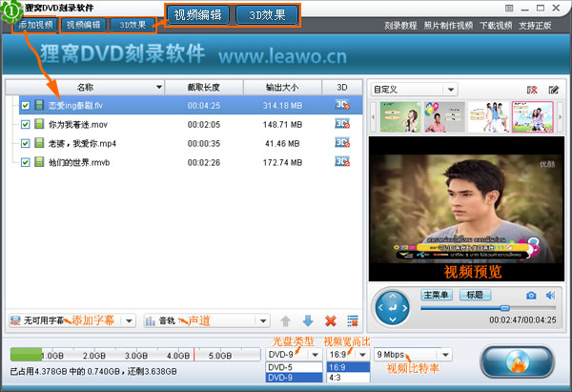
Task: Click the disc capacity usage bar
Action: point(135,355)
